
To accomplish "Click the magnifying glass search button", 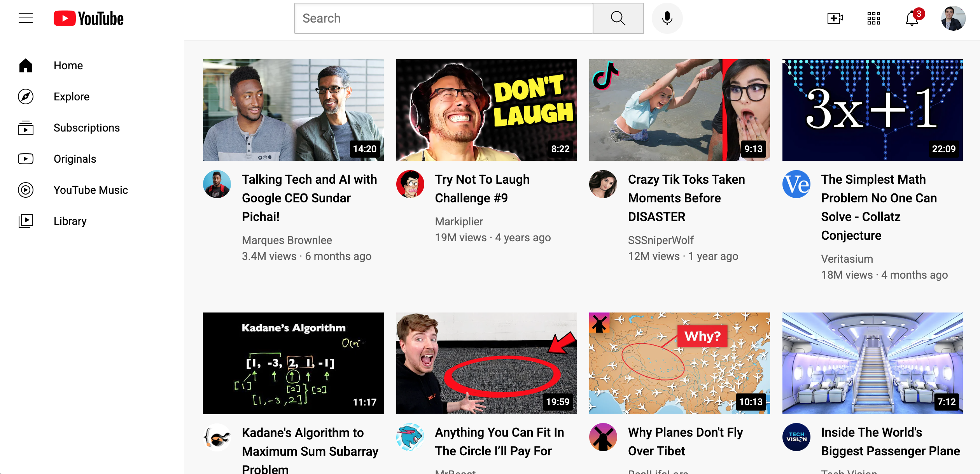I will tap(618, 18).
